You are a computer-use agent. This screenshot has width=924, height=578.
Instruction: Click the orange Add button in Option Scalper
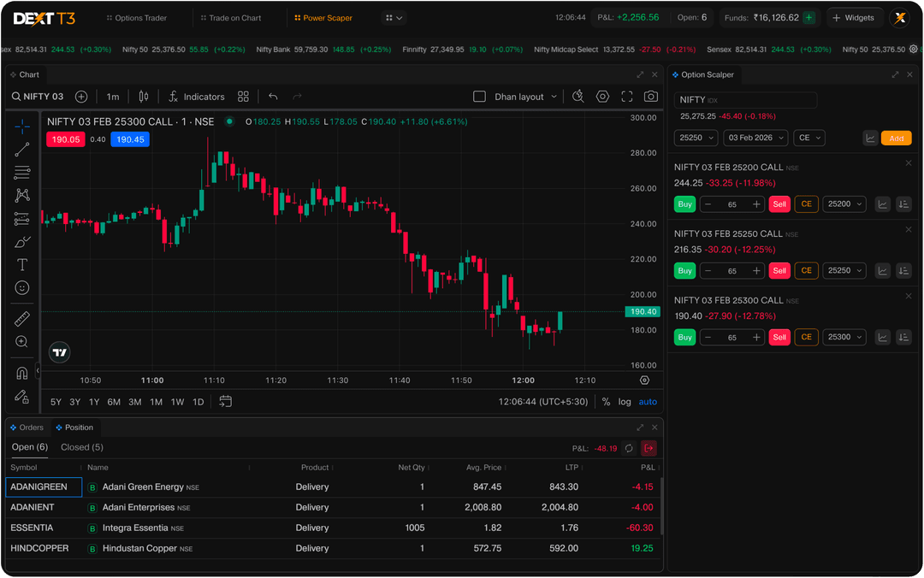click(896, 138)
